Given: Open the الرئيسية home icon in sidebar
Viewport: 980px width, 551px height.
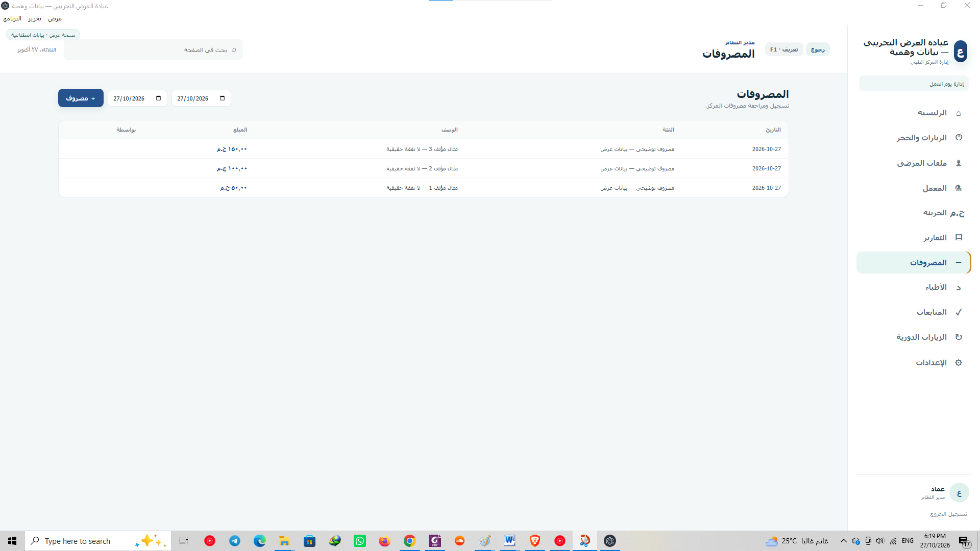Looking at the screenshot, I should click(959, 113).
